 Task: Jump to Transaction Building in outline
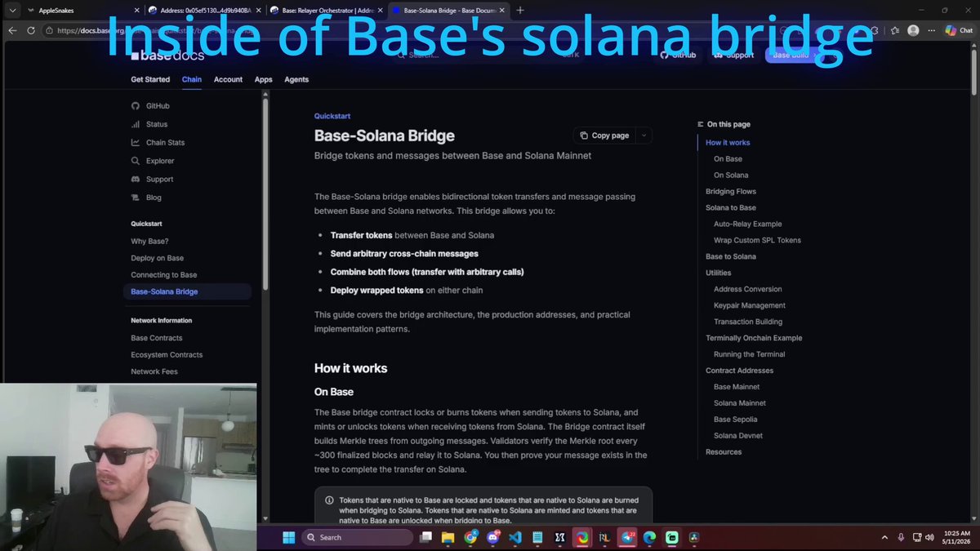(748, 322)
